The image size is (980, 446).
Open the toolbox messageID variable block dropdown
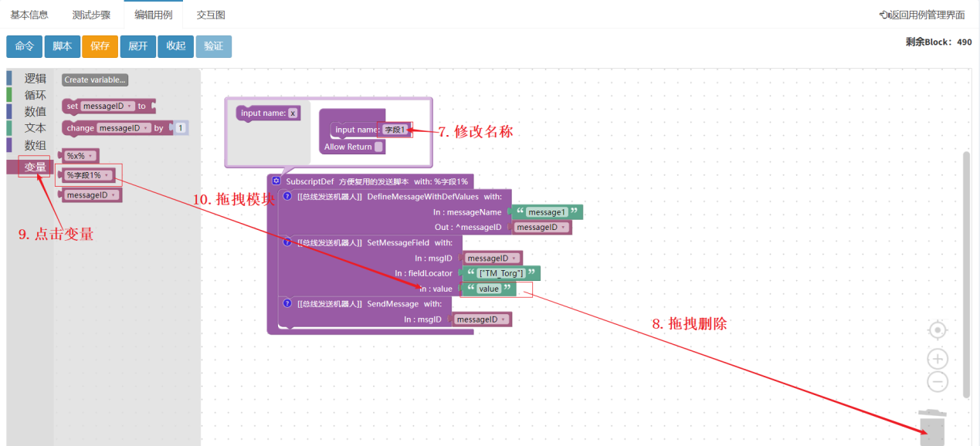(92, 195)
